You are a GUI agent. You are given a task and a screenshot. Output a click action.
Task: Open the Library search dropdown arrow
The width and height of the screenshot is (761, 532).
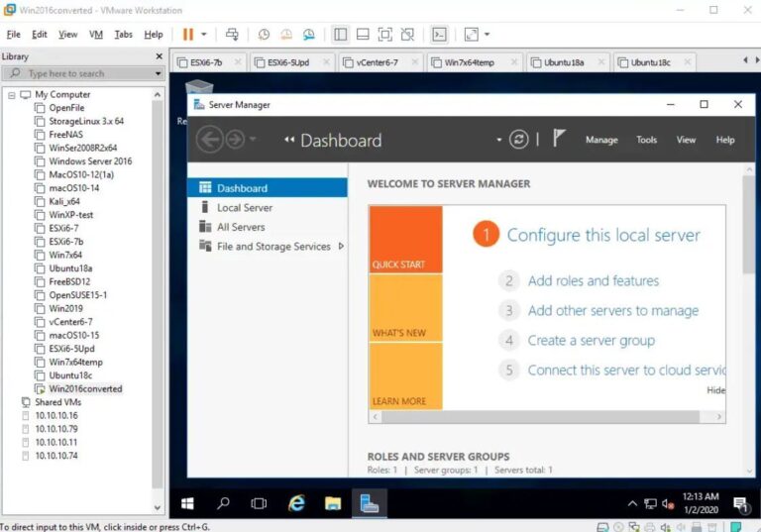[158, 73]
